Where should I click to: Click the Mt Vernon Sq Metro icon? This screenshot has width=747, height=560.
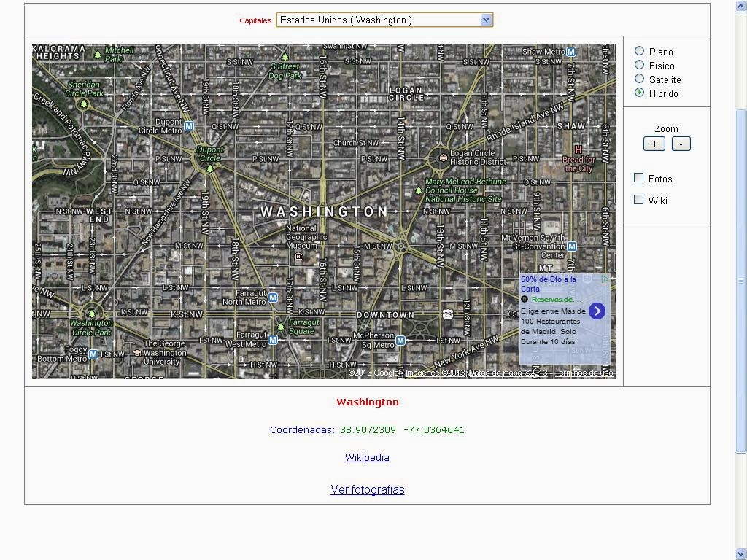[x=572, y=246]
